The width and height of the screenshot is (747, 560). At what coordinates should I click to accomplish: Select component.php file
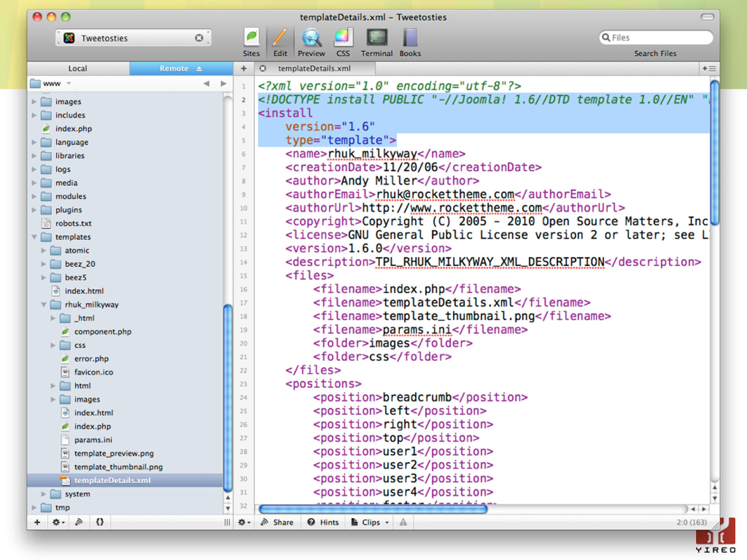tap(102, 331)
